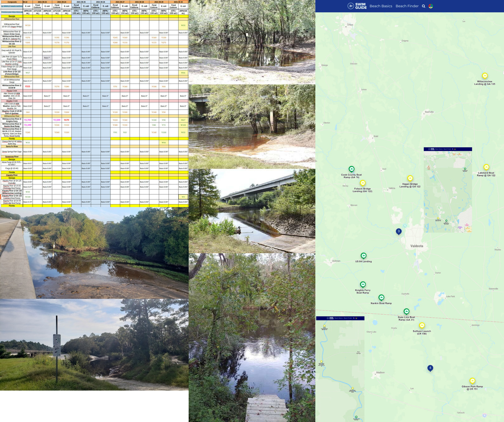The image size is (504, 422).
Task: Click the magnifying glass search icon
Action: [424, 6]
